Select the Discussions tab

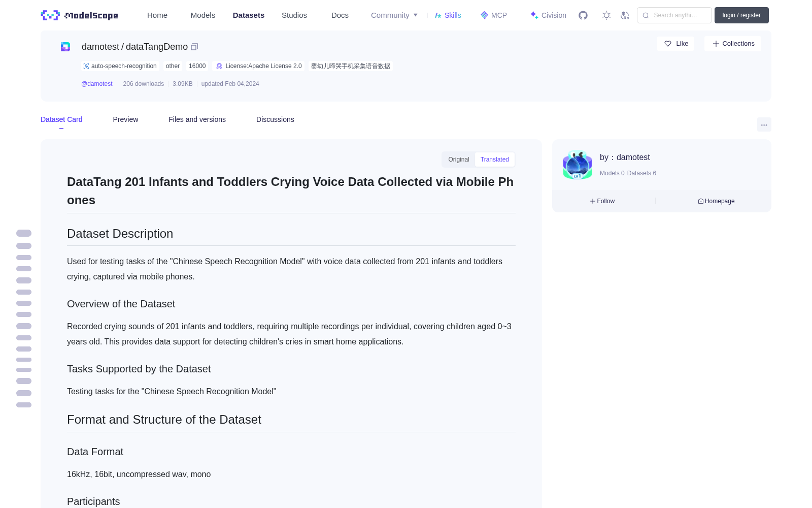coord(275,119)
